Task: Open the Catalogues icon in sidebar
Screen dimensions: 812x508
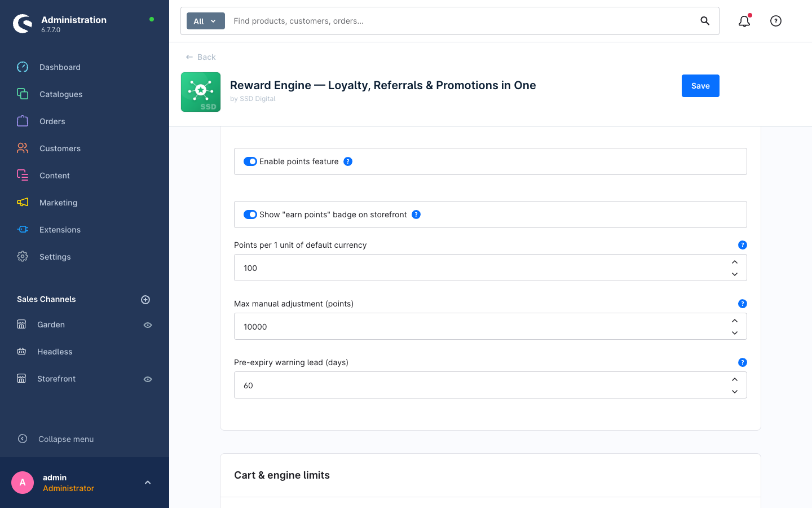Action: pos(23,94)
